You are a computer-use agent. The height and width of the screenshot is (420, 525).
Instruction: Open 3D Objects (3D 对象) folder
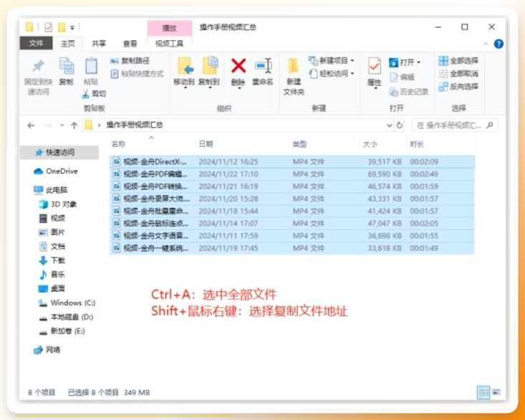57,204
